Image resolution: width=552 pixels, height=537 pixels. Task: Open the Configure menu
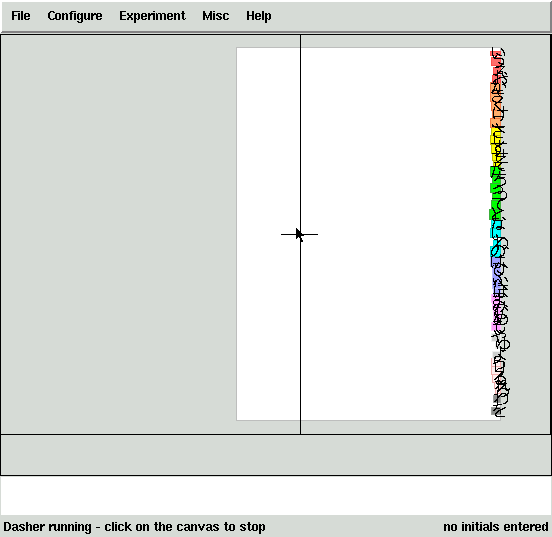click(75, 16)
